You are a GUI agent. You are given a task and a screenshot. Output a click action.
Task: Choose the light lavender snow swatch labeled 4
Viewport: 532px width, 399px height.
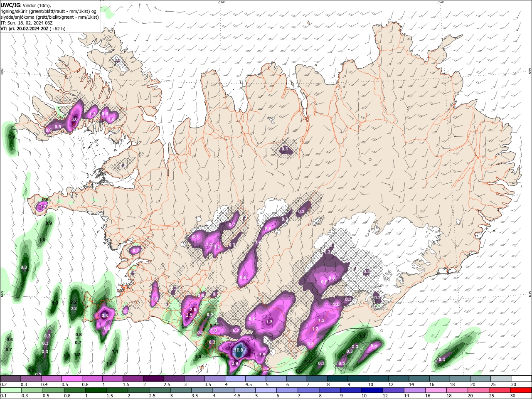[x=234, y=379]
